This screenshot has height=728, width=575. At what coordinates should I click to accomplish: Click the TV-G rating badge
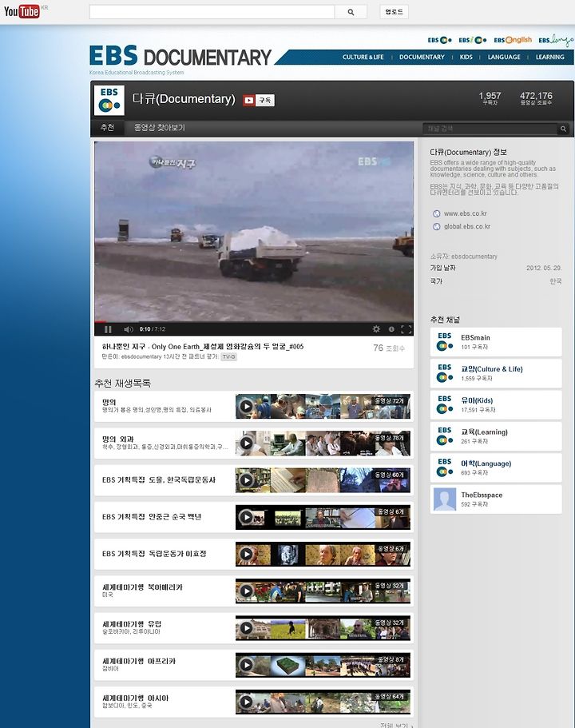click(x=228, y=356)
